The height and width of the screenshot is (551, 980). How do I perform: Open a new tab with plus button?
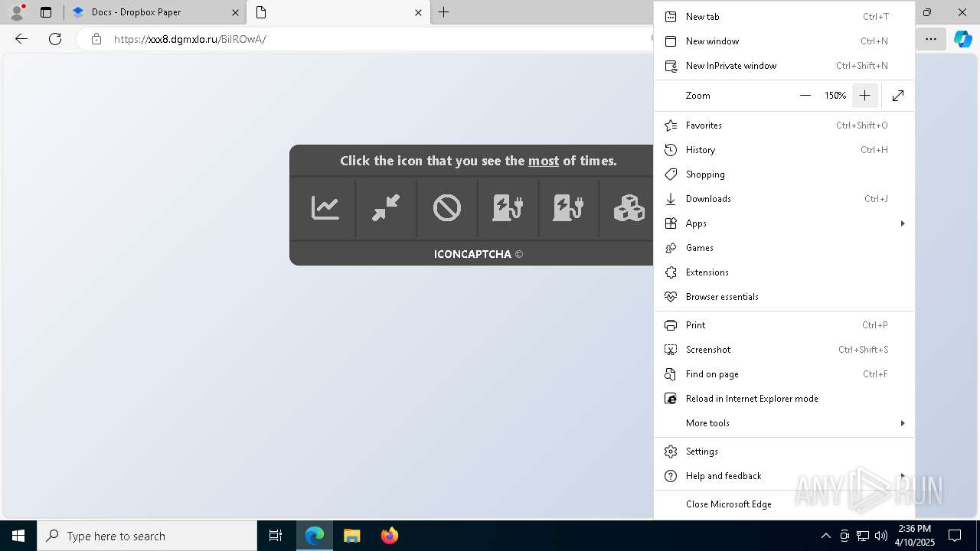[444, 12]
